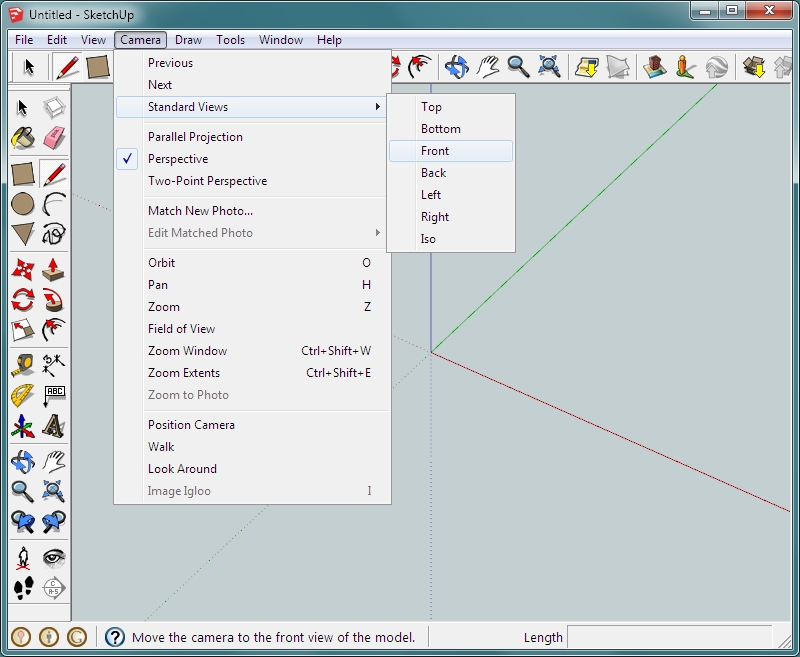Click the question mark Instructor icon in status bar

click(x=115, y=637)
